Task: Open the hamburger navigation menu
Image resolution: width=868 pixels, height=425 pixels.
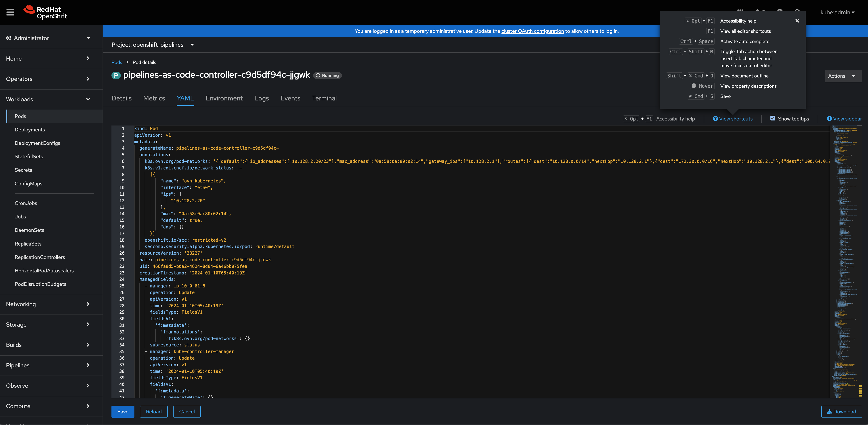Action: (x=10, y=13)
